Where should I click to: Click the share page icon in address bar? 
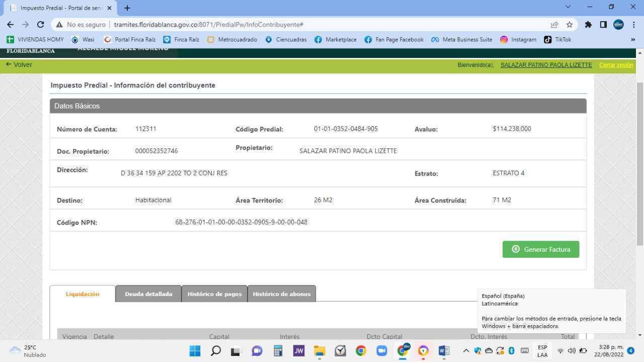coord(554,25)
